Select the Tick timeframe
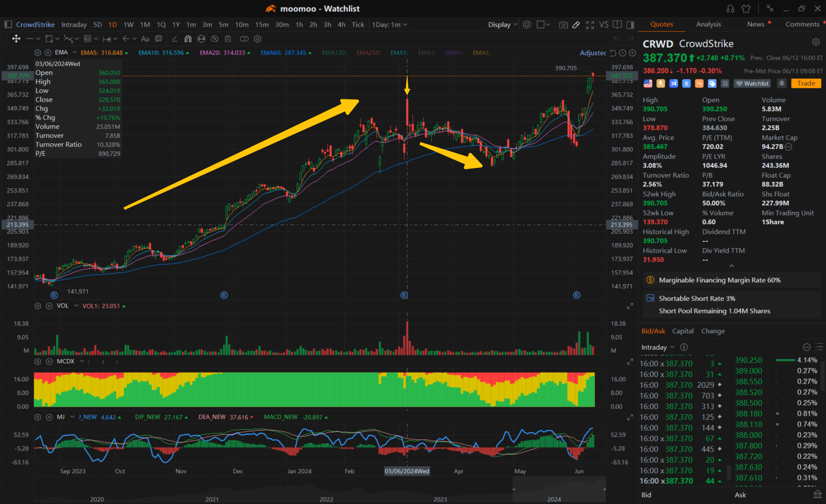 (x=358, y=25)
